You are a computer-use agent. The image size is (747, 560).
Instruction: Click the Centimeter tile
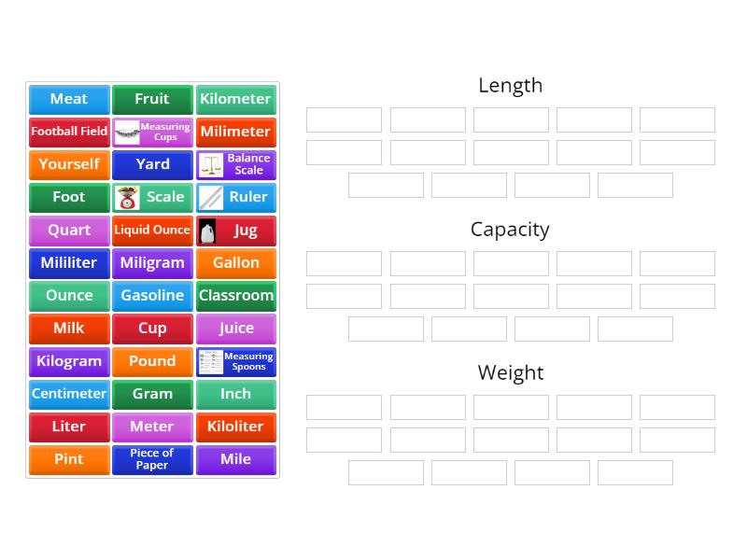click(x=68, y=394)
